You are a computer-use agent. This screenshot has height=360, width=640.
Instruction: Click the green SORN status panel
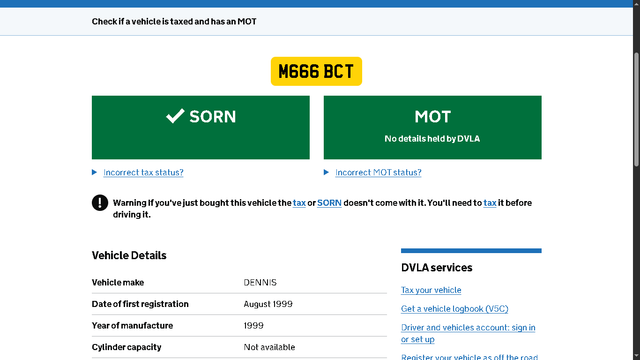(200, 127)
